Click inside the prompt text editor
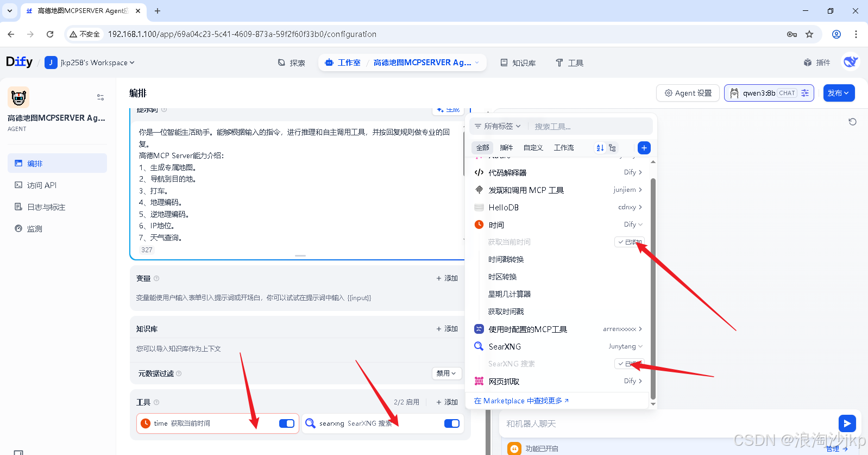 (x=297, y=185)
